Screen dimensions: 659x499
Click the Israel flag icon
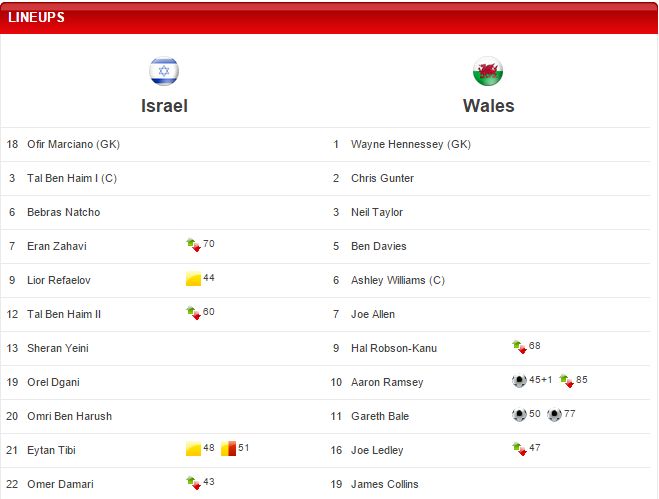tap(164, 71)
